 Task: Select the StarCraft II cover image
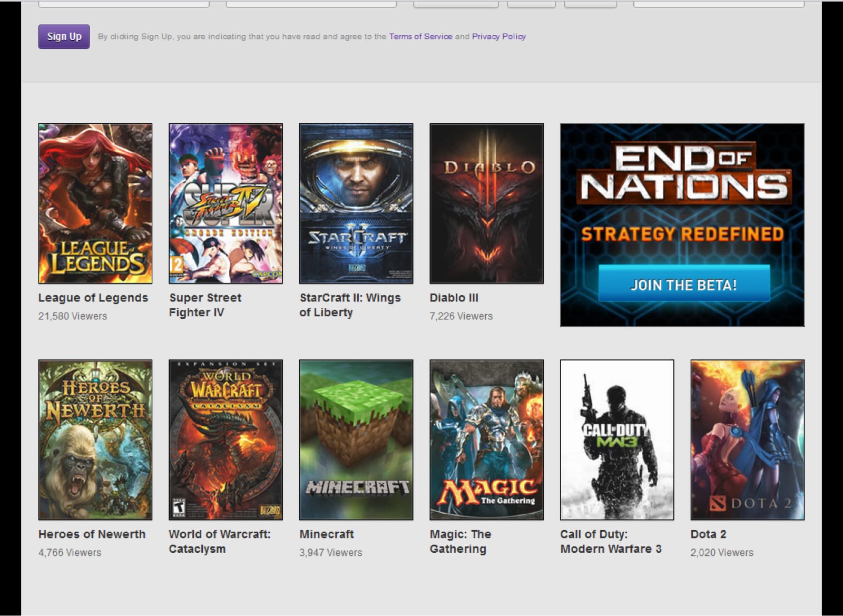point(356,203)
